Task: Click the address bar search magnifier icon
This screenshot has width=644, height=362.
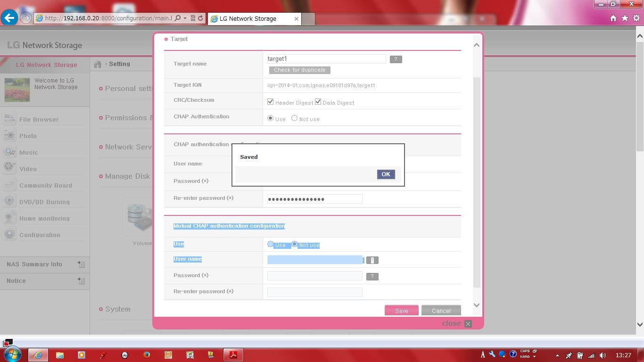Action: click(x=178, y=18)
